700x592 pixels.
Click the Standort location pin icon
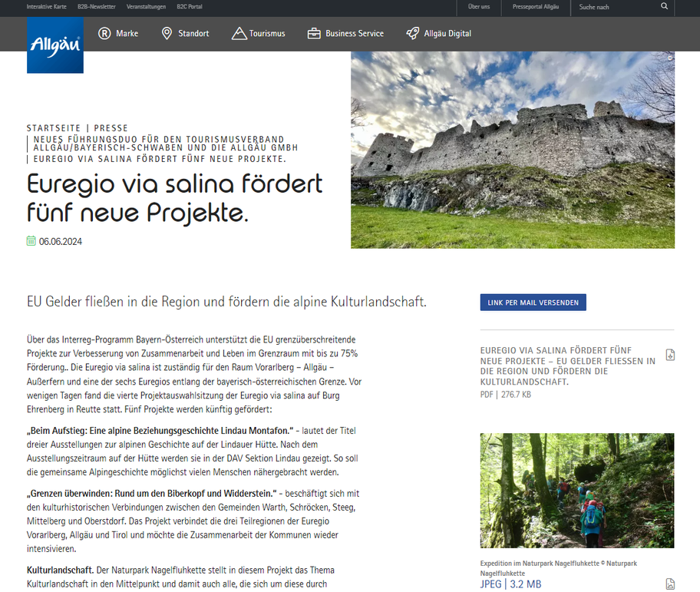tap(166, 33)
